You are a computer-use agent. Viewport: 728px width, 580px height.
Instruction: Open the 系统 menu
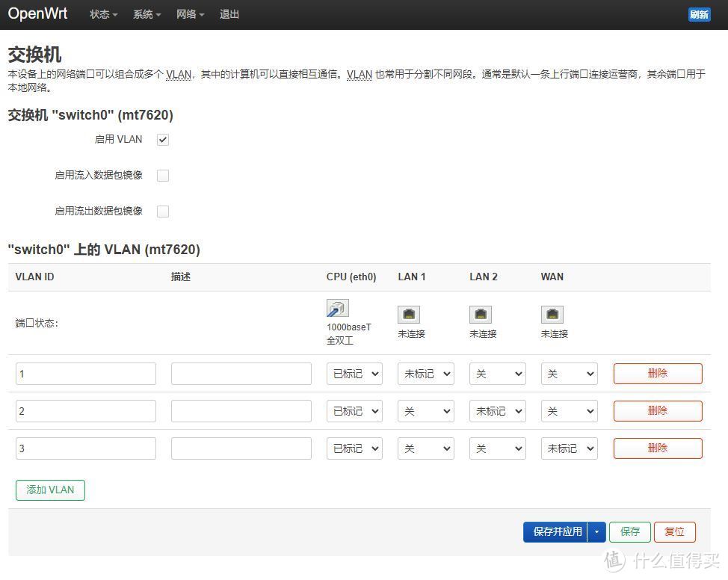point(146,14)
